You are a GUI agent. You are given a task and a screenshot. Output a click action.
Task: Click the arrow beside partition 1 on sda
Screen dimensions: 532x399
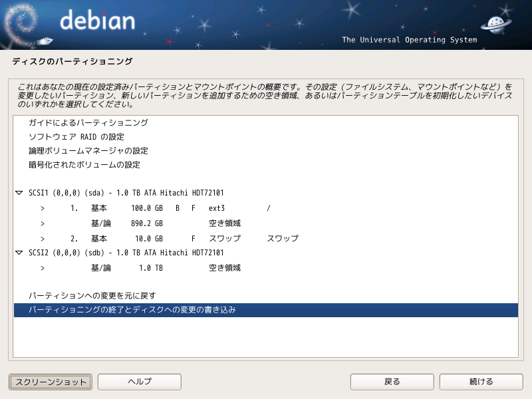click(43, 208)
